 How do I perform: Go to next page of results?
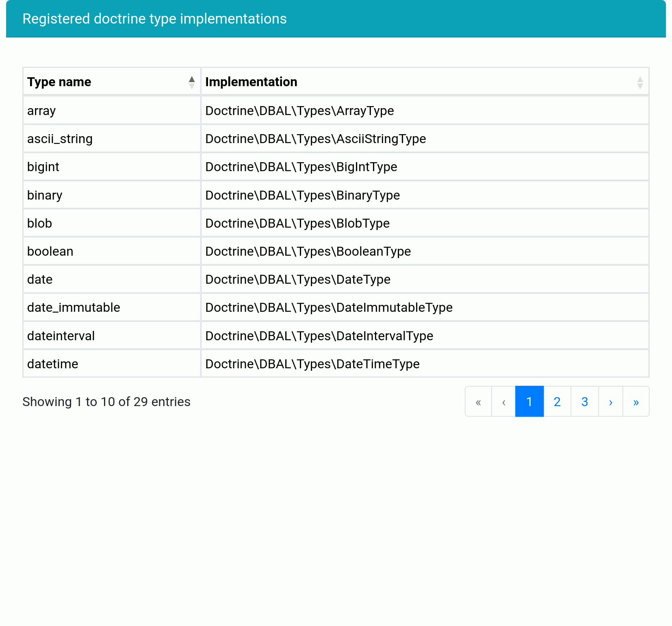[x=611, y=402]
